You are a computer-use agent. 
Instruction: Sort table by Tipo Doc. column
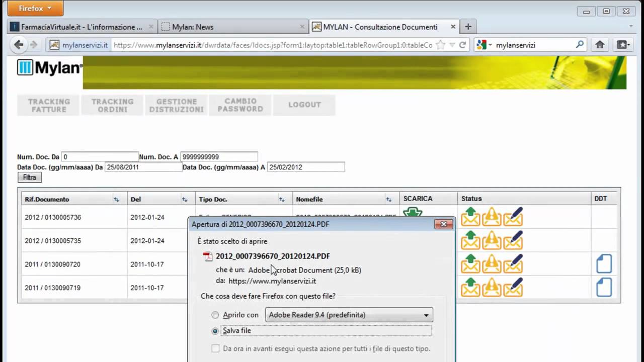click(x=282, y=200)
